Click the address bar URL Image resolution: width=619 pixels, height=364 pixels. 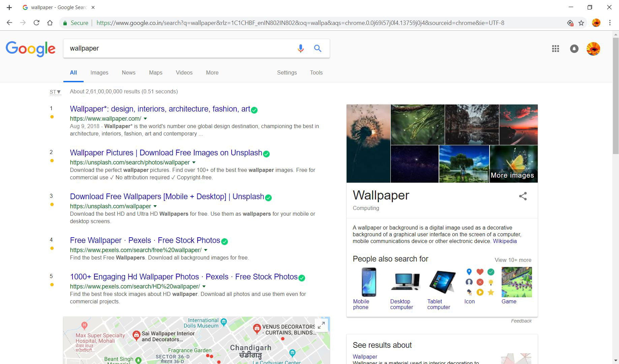(x=300, y=23)
